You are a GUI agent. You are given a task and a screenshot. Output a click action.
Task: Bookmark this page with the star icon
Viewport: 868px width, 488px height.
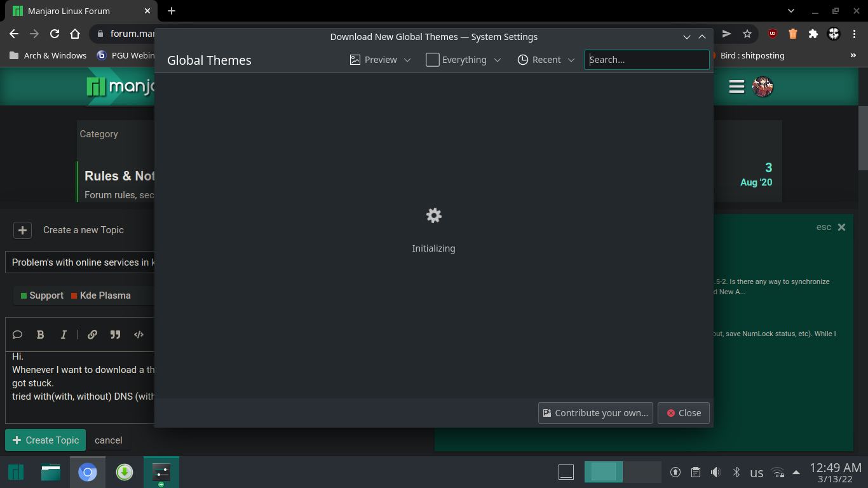[x=747, y=34]
